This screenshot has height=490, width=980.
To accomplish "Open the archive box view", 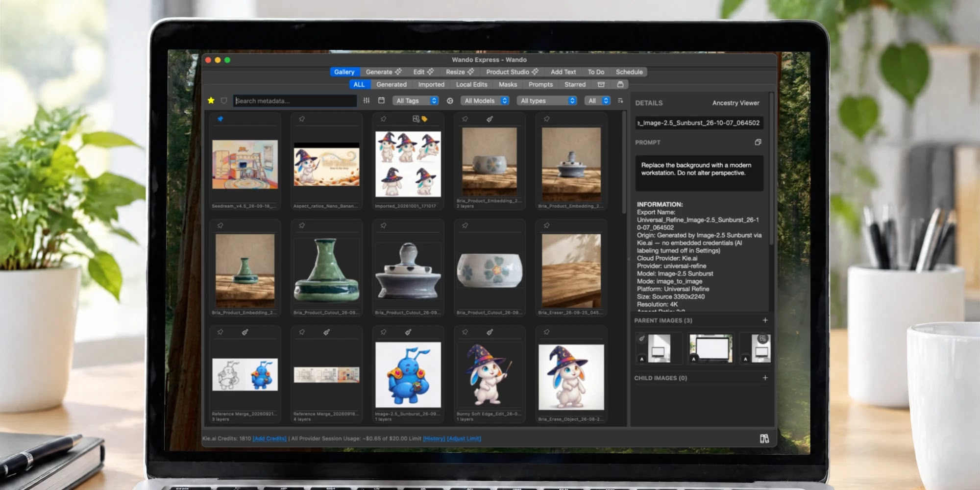I will [x=601, y=84].
